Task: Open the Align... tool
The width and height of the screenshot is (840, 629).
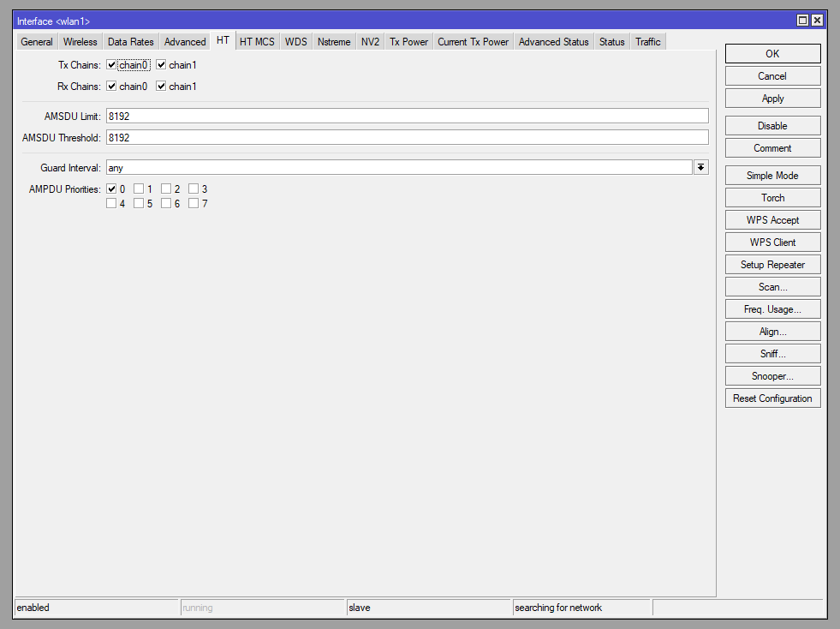Action: click(772, 332)
